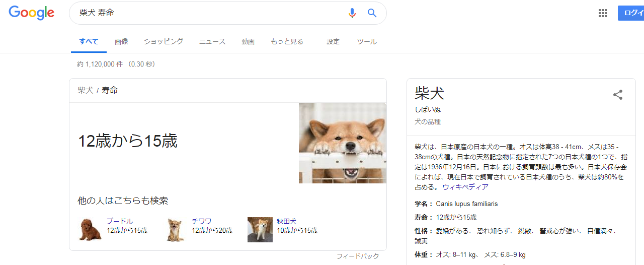Image resolution: width=644 pixels, height=265 pixels.
Task: Click the 12歳から15歳 answer text
Action: tap(128, 142)
